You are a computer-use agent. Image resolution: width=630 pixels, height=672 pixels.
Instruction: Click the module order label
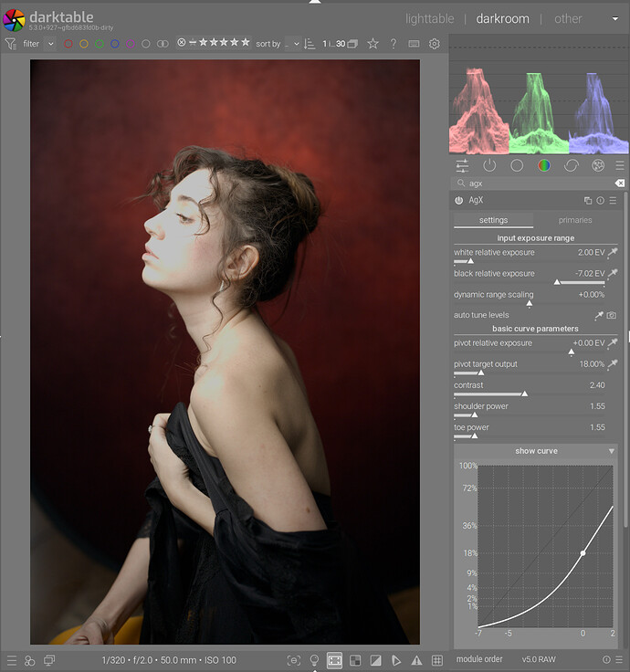tap(481, 659)
